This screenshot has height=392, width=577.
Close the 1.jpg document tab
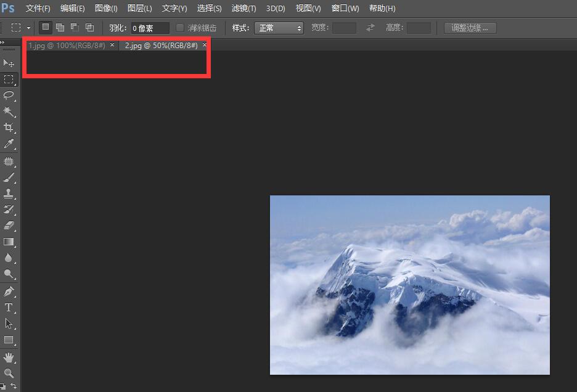pos(112,44)
